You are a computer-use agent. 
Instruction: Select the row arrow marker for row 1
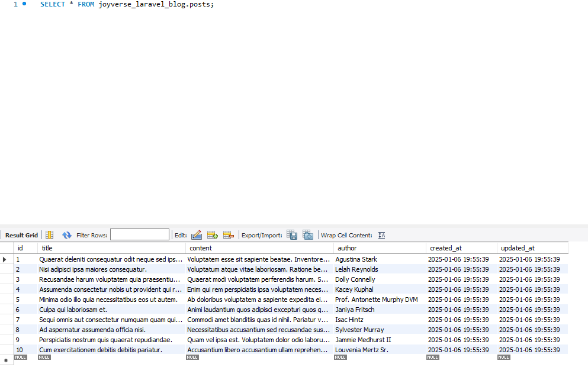5,259
